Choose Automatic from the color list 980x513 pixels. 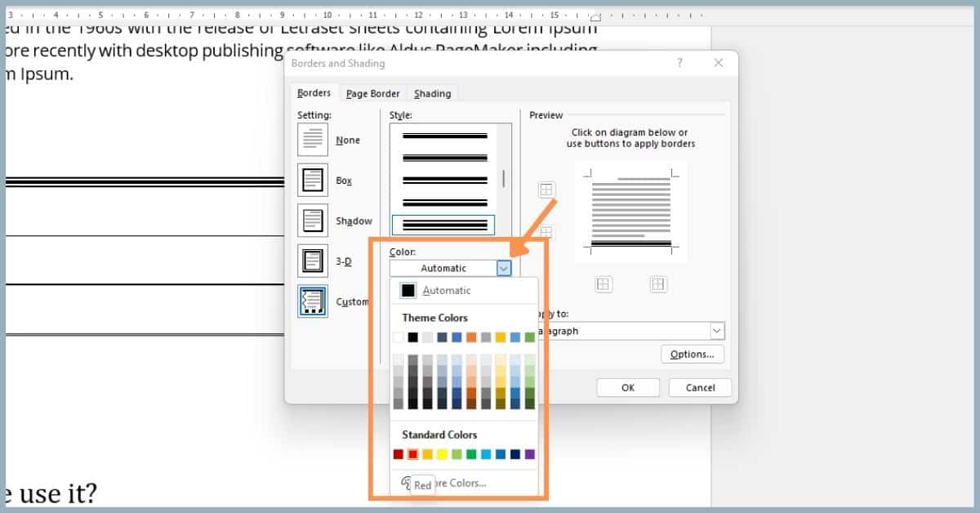(447, 290)
